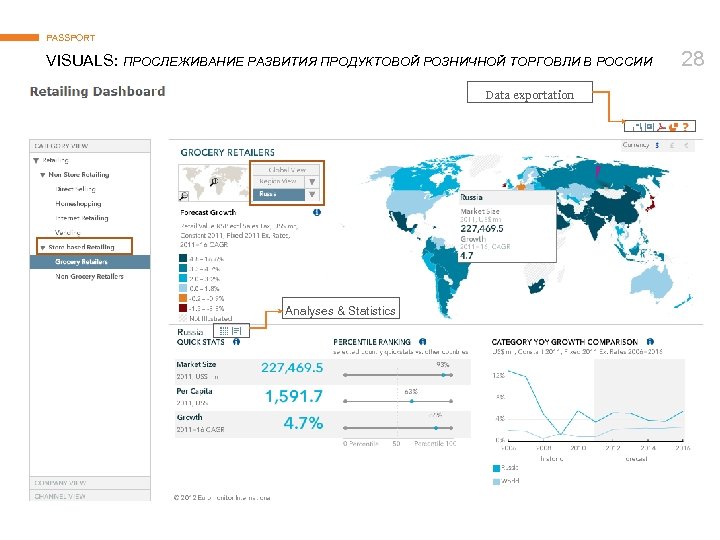
Task: Click the dark red legend swatch
Action: click(x=183, y=308)
